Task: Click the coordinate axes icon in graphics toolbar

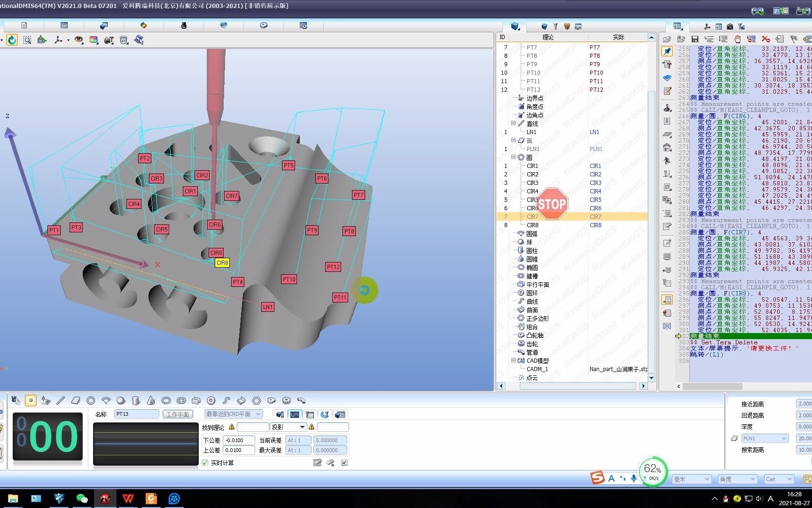Action: click(59, 40)
